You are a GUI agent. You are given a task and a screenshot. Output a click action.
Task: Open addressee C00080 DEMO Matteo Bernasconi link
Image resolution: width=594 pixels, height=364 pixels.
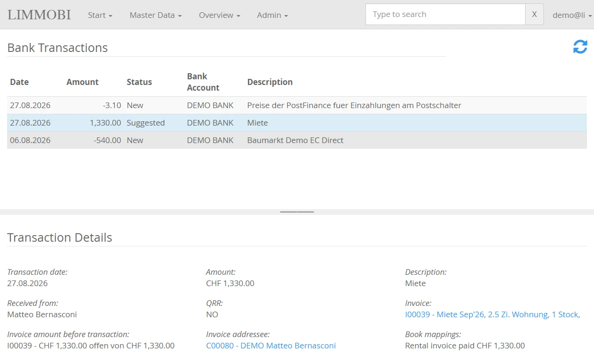(x=271, y=346)
